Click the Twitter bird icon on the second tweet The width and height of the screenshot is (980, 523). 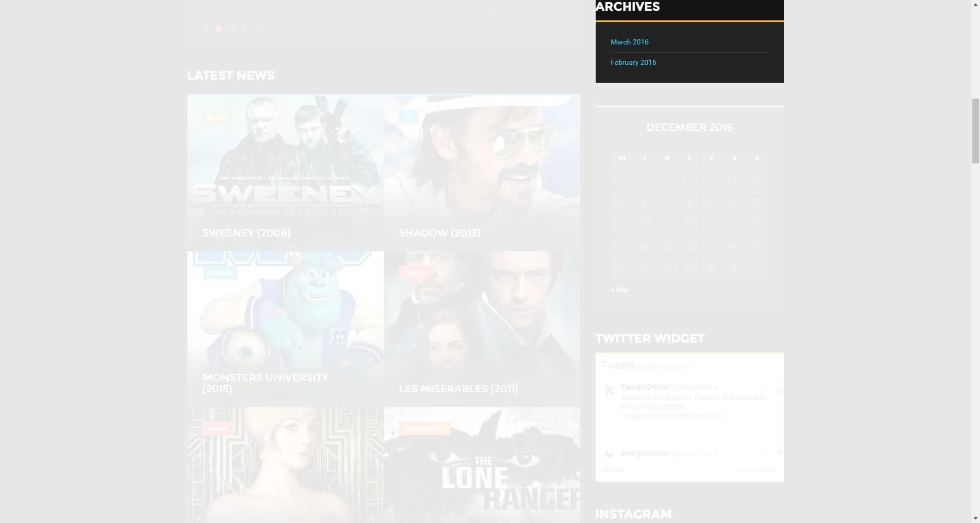(x=766, y=453)
